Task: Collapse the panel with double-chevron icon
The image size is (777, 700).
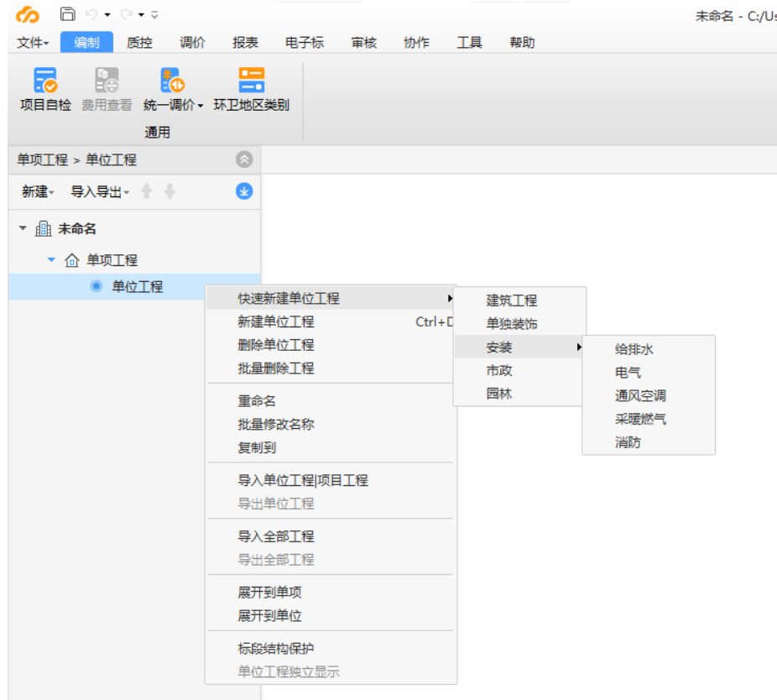Action: click(244, 159)
